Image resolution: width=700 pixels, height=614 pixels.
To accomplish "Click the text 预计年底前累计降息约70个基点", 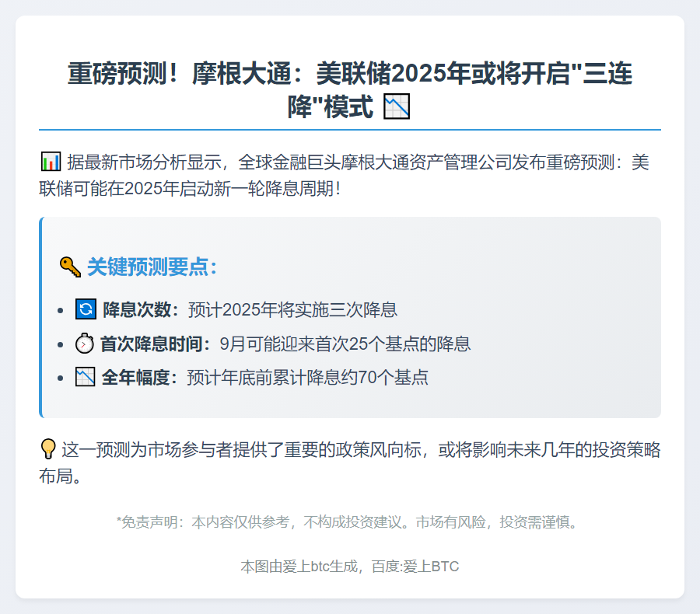I will coord(307,378).
